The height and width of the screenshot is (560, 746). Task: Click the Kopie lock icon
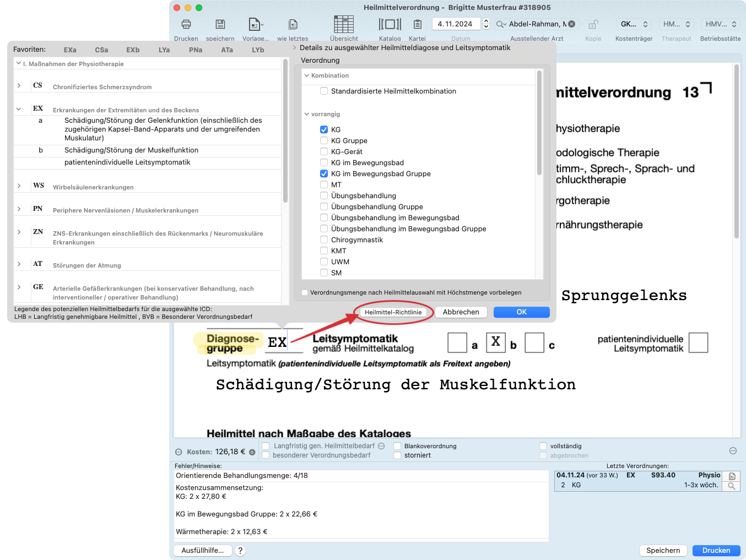coord(593,24)
